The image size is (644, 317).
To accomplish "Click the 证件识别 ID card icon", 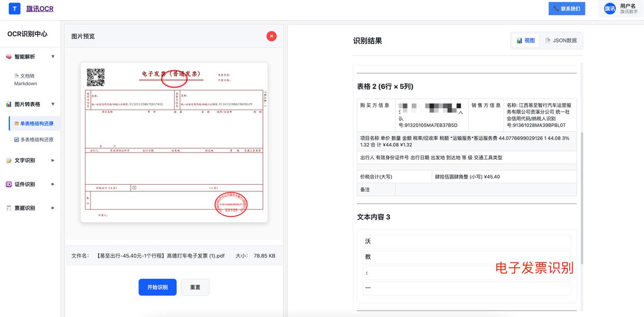I will [9, 184].
